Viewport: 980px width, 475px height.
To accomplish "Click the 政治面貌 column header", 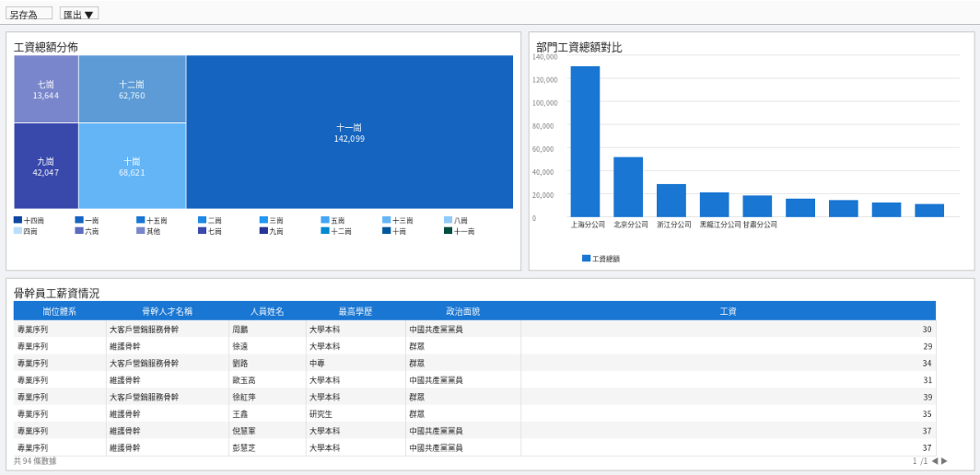I will (462, 311).
